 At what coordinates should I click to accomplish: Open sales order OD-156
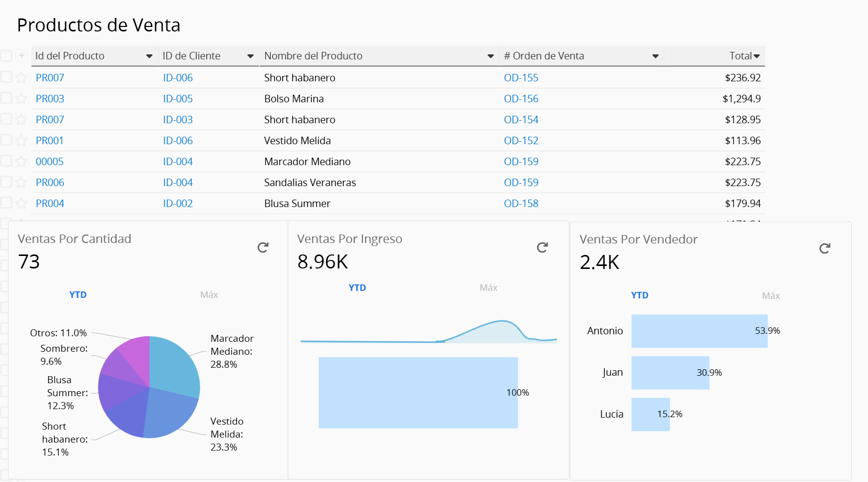(521, 99)
